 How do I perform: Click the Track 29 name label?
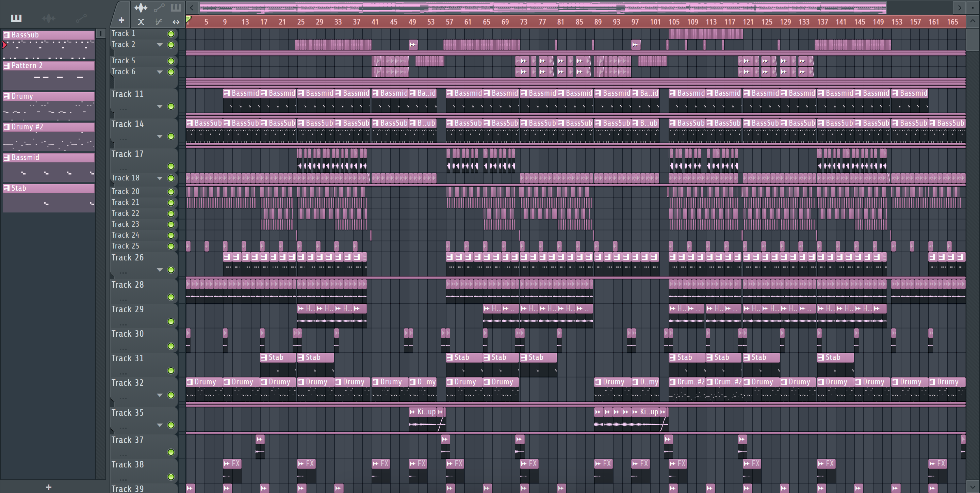click(x=128, y=309)
